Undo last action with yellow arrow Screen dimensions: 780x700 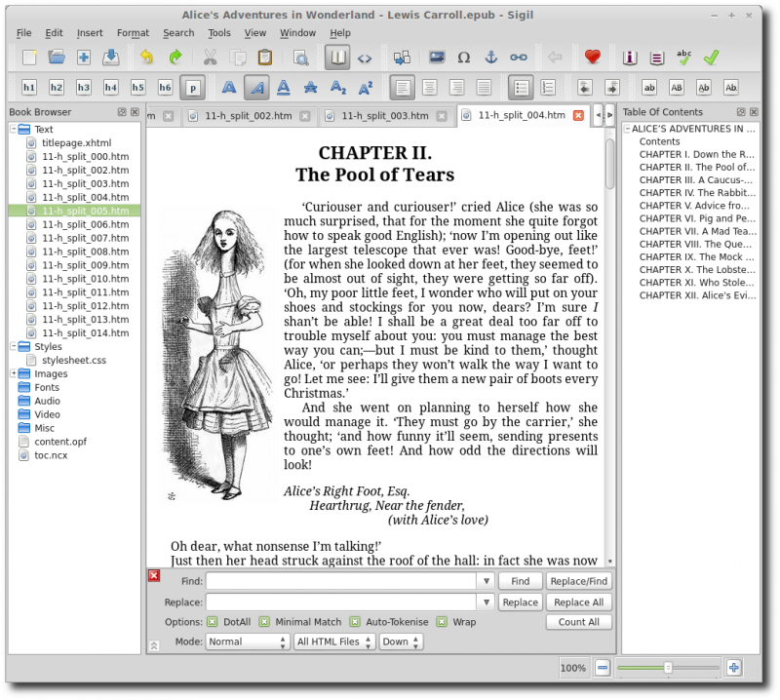pyautogui.click(x=147, y=58)
